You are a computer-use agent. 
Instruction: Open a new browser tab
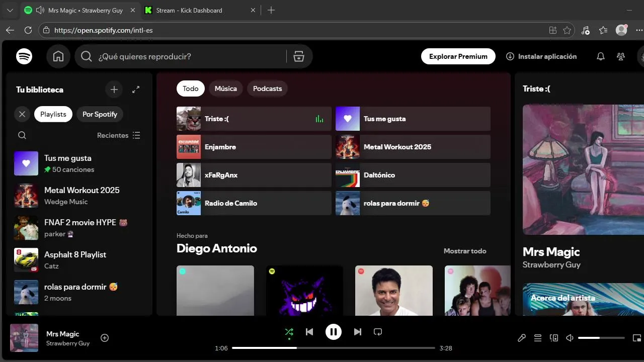click(271, 10)
